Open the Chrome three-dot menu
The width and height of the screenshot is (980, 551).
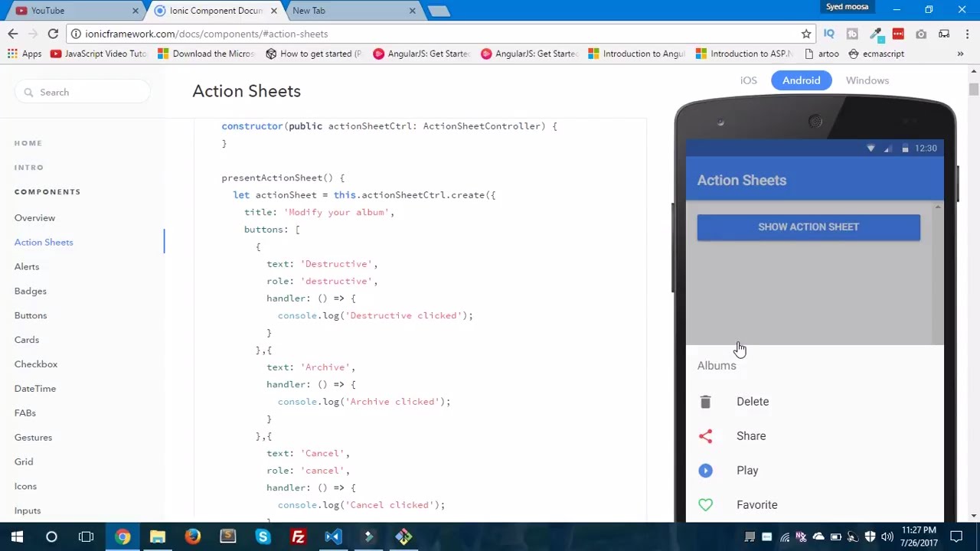pyautogui.click(x=967, y=34)
